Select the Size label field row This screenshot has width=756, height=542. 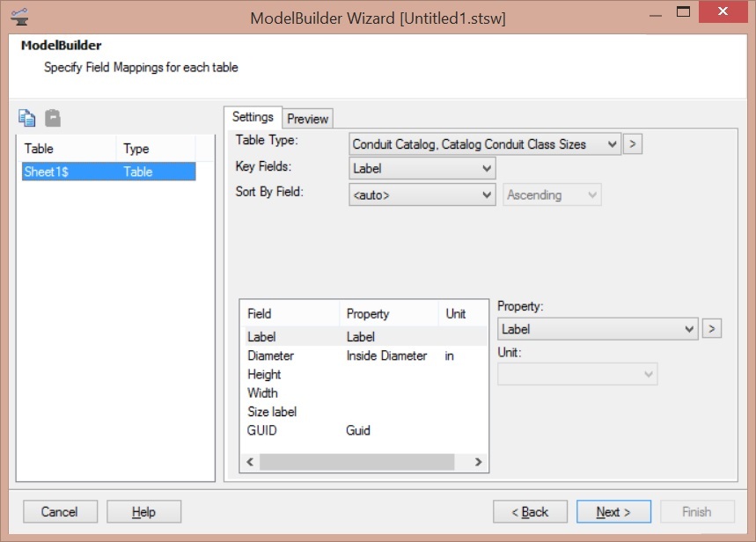click(366, 412)
